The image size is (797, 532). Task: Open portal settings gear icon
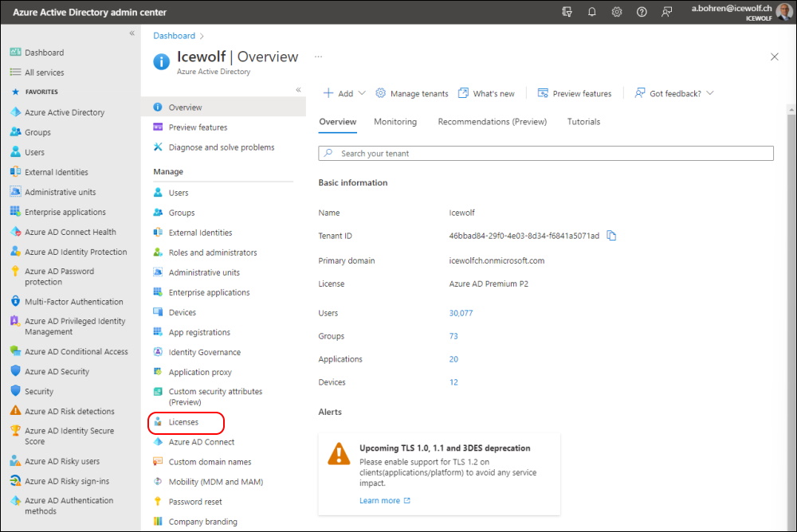pos(617,12)
